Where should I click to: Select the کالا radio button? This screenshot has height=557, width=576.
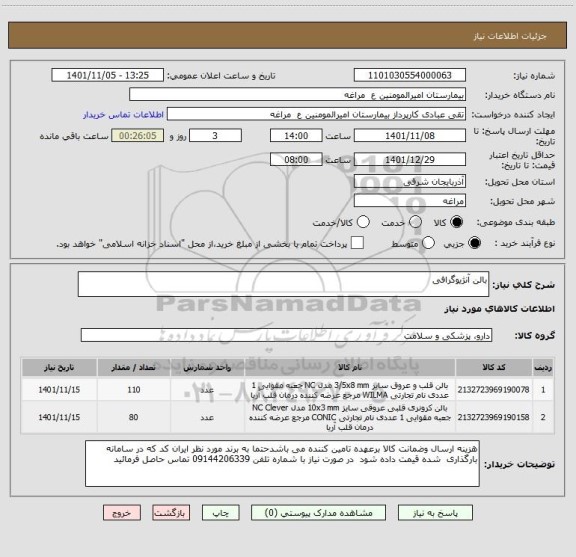[x=457, y=222]
